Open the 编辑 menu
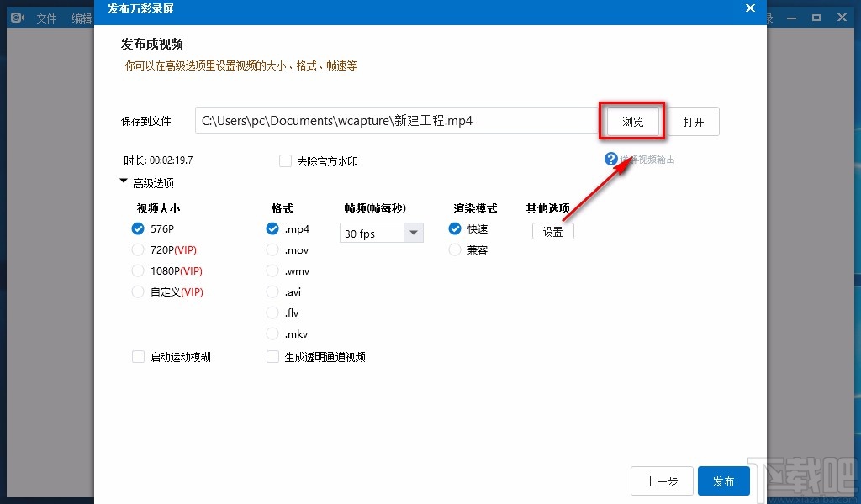This screenshot has width=861, height=504. point(82,18)
